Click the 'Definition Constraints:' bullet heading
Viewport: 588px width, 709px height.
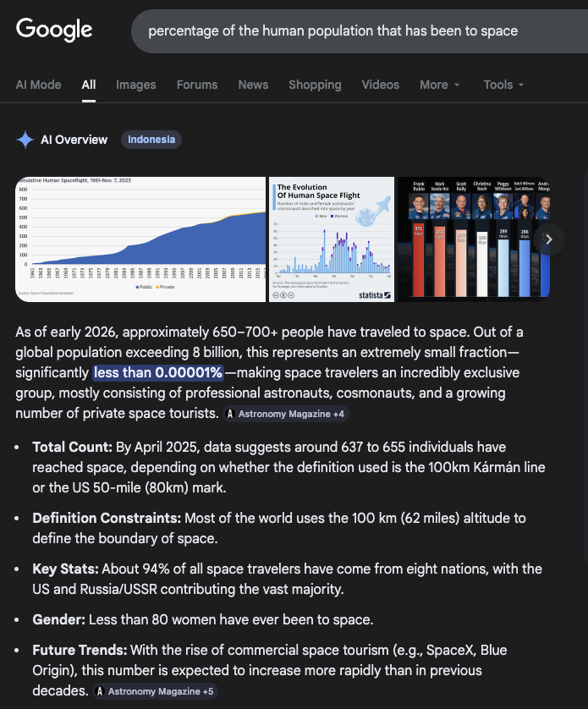click(107, 518)
